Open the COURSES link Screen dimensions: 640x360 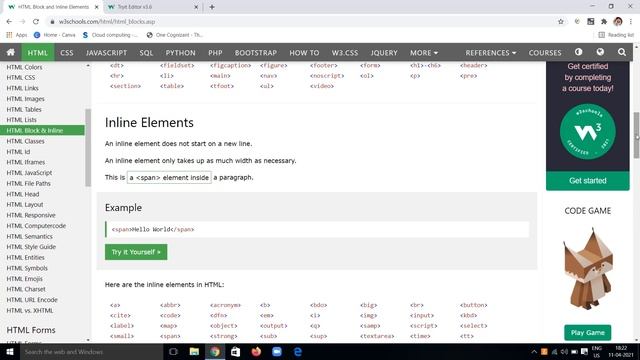(x=545, y=53)
